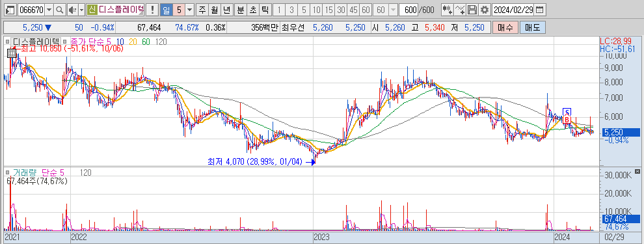This screenshot has width=644, height=244.
Task: Click the add indicator line icon
Action: click(x=461, y=10)
